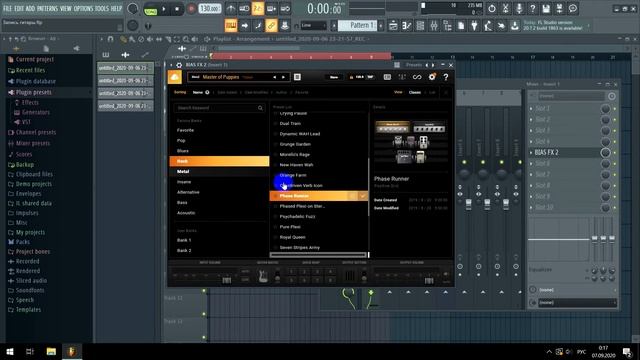This screenshot has width=640, height=360.
Task: Click the microphone one-click recording icon
Action: coord(519,8)
